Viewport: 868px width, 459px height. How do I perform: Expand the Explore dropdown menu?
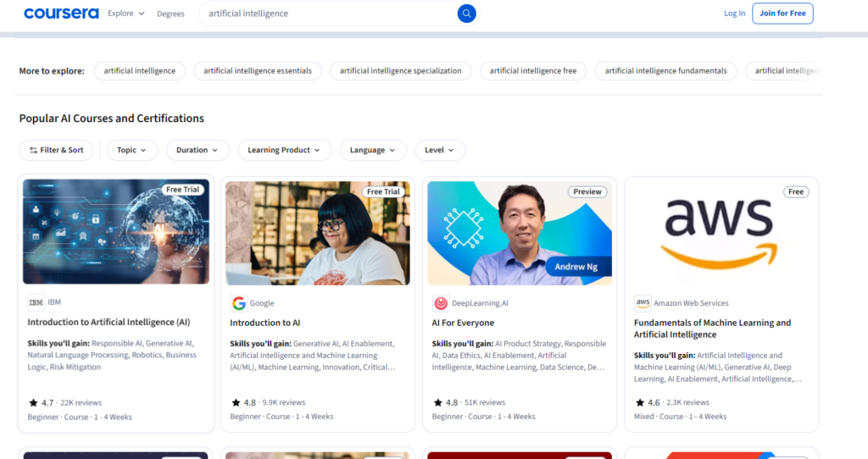pyautogui.click(x=125, y=14)
